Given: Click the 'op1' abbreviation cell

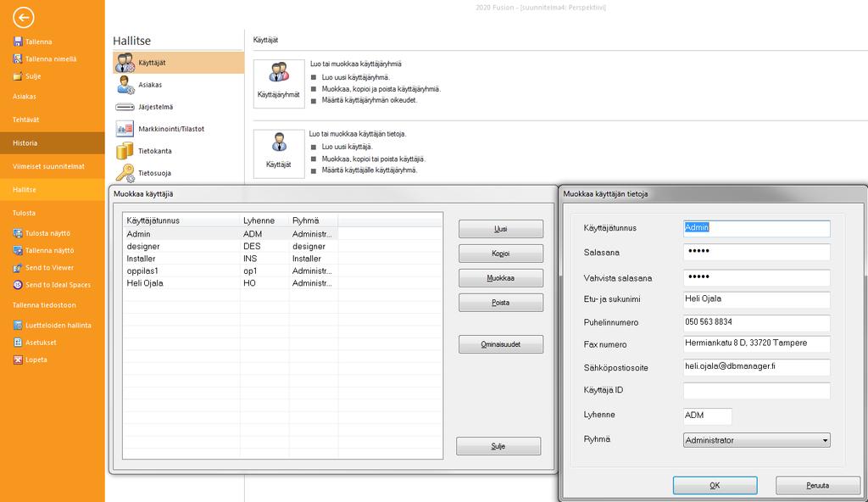Looking at the screenshot, I should tap(250, 271).
